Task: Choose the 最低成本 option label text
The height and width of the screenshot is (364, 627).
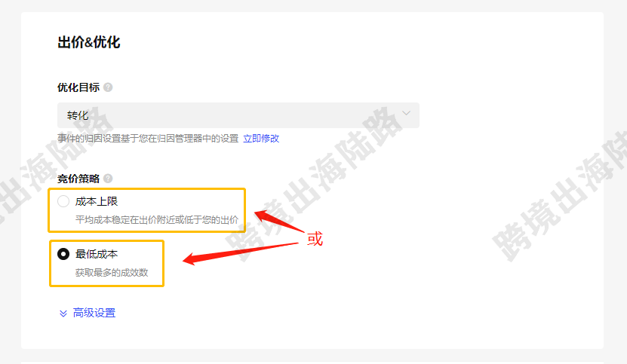Action: pyautogui.click(x=97, y=254)
